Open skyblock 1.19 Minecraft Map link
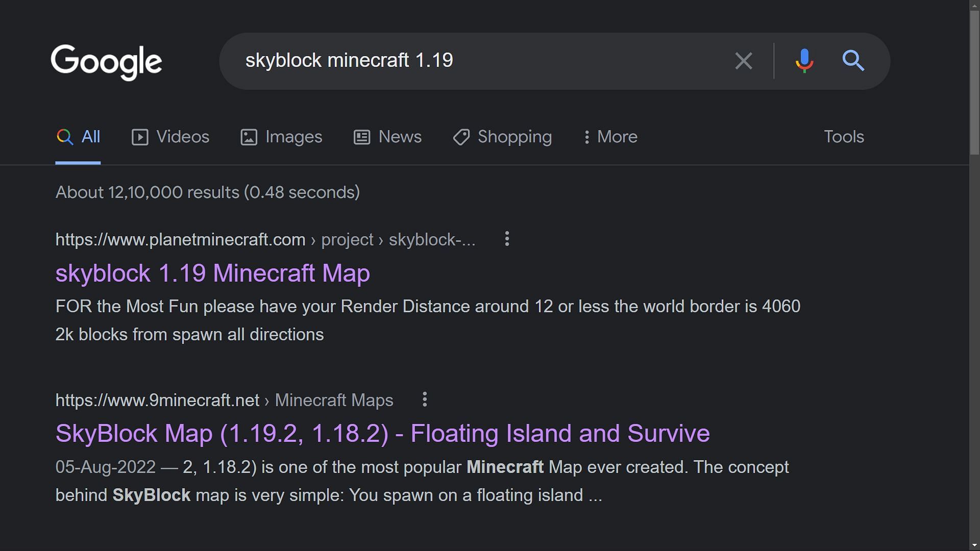The width and height of the screenshot is (980, 551). pos(213,272)
